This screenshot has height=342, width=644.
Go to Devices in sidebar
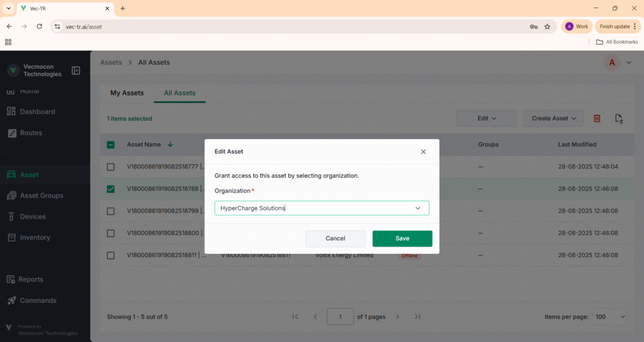point(33,217)
